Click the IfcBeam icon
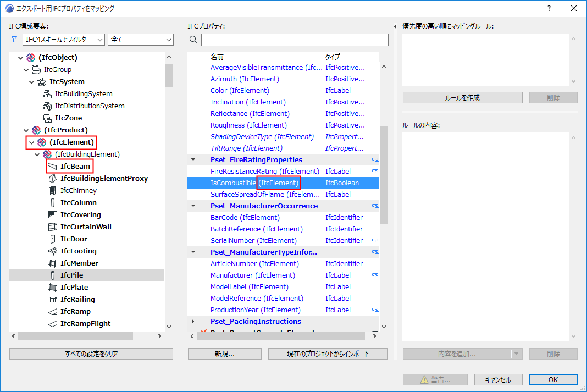587x392 pixels. point(53,166)
